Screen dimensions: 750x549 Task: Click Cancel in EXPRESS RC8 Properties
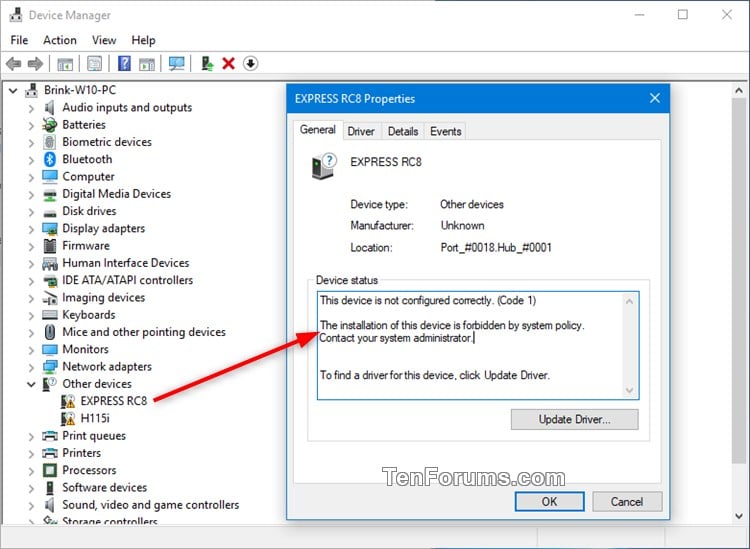point(627,502)
